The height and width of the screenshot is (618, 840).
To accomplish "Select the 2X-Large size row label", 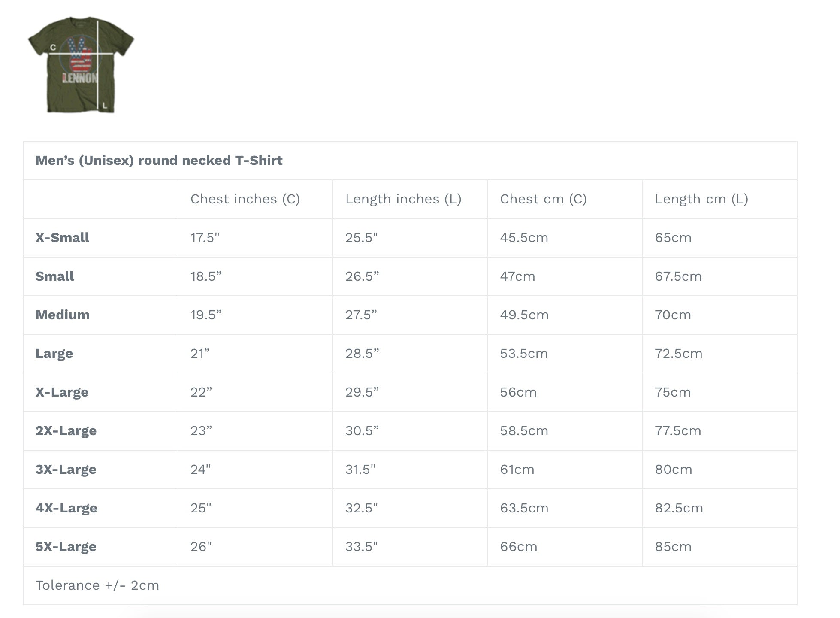I will click(x=66, y=431).
